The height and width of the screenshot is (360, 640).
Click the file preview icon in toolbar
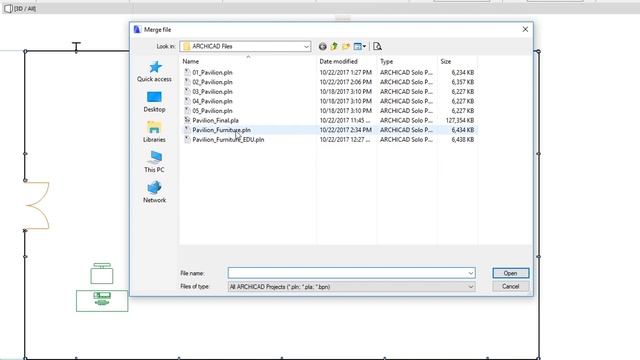pyautogui.click(x=378, y=47)
